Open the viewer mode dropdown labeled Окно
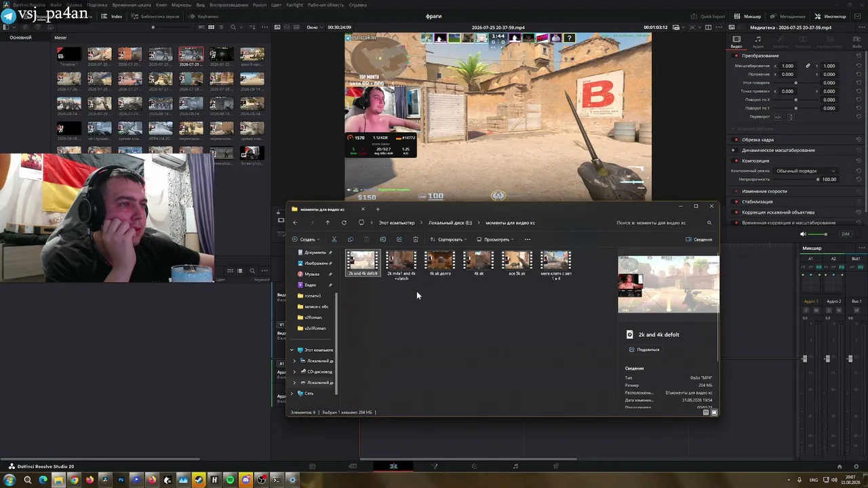This screenshot has height=488, width=868. pos(314,27)
